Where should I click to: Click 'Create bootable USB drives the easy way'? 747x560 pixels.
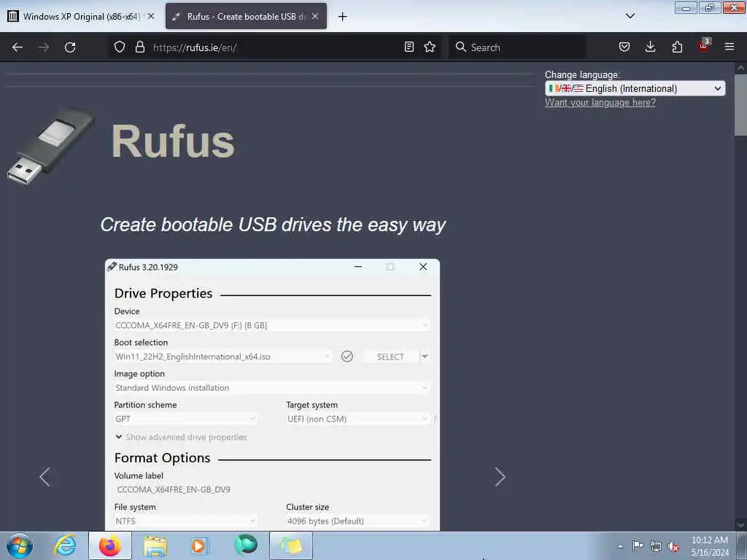(x=273, y=225)
